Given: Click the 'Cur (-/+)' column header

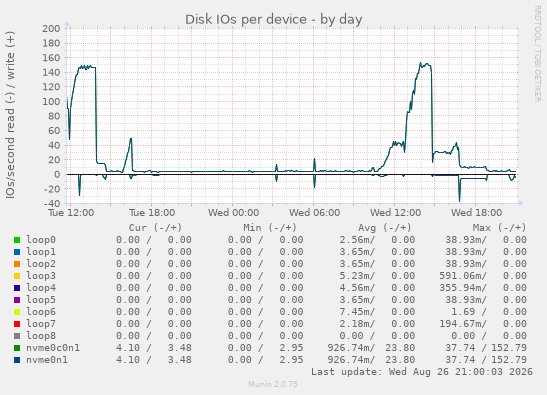Looking at the screenshot, I should tap(155, 228).
